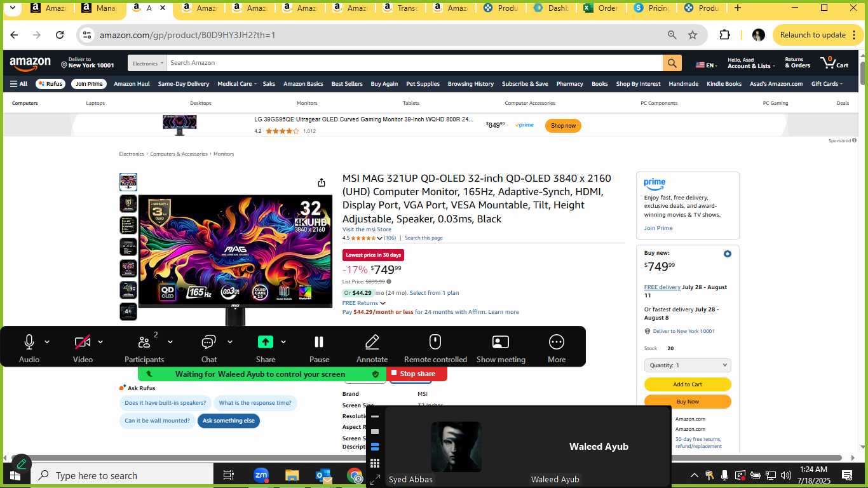Share this product via the share icon
868x488 pixels.
[x=322, y=182]
